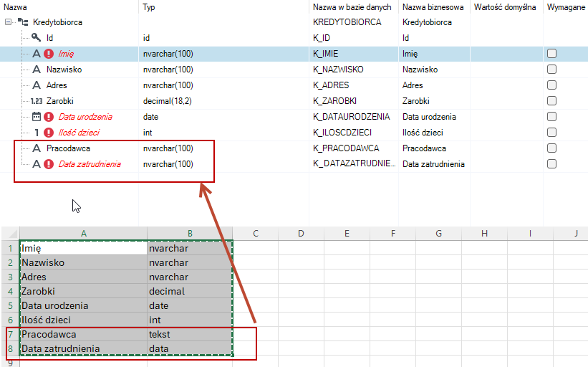588x367 pixels.
Task: Click the text type icon beside Pracodawca
Action: pyautogui.click(x=37, y=148)
